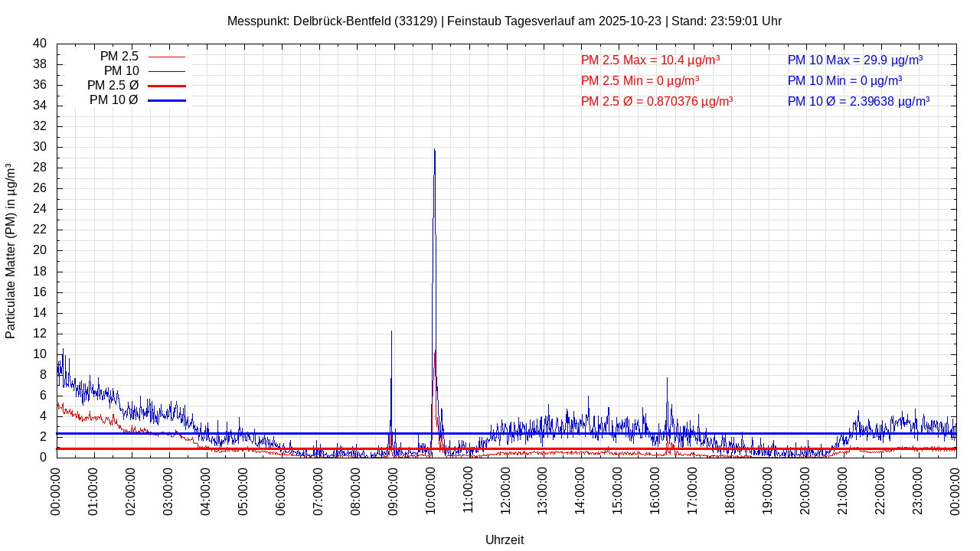Click the 12:00:00 time axis label
980x551 pixels.
[505, 490]
